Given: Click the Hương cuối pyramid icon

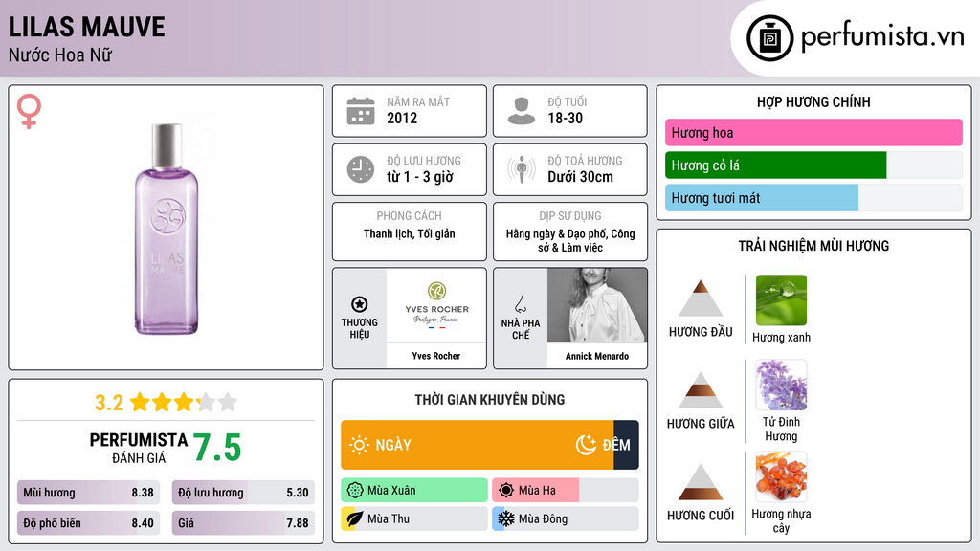Looking at the screenshot, I should pyautogui.click(x=701, y=482).
